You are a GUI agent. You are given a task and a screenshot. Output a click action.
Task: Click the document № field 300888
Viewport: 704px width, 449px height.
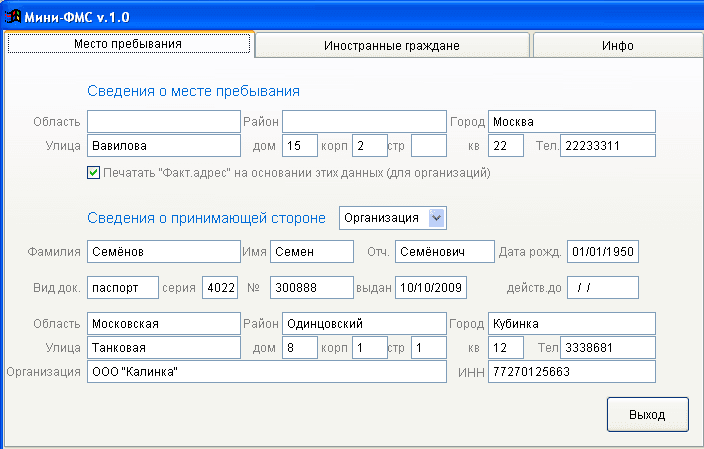coord(312,287)
